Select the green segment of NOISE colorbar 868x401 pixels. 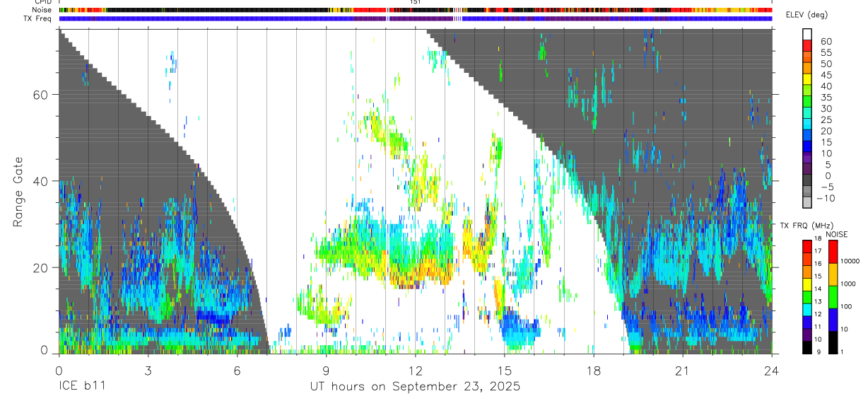pos(833,297)
